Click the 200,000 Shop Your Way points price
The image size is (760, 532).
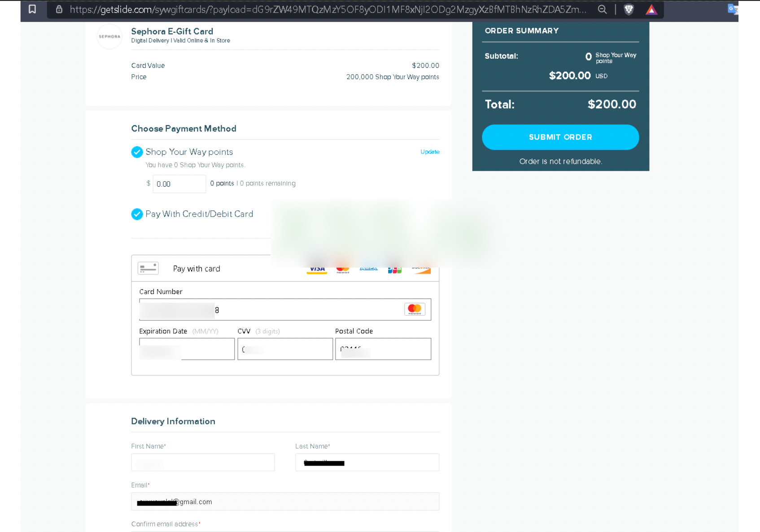393,77
